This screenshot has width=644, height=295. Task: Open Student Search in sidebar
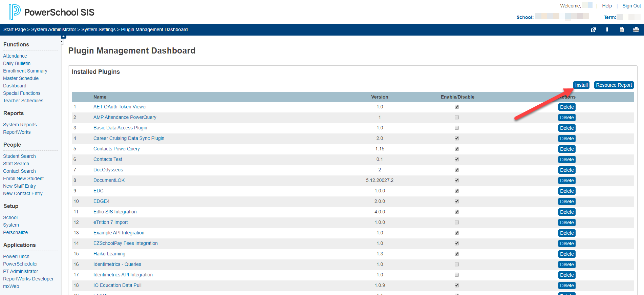[x=19, y=156]
